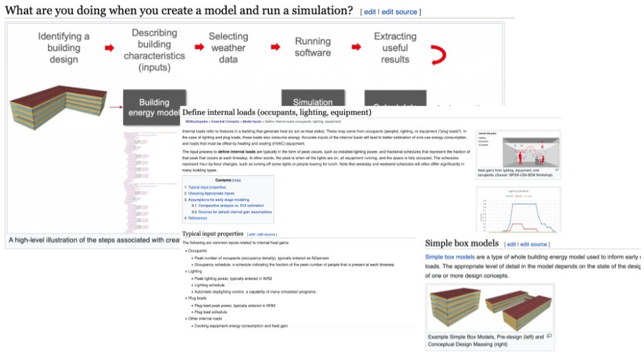Viewport: 644px width, 356px height.
Task: Click 'Selecting weather data' step text
Action: pyautogui.click(x=228, y=47)
